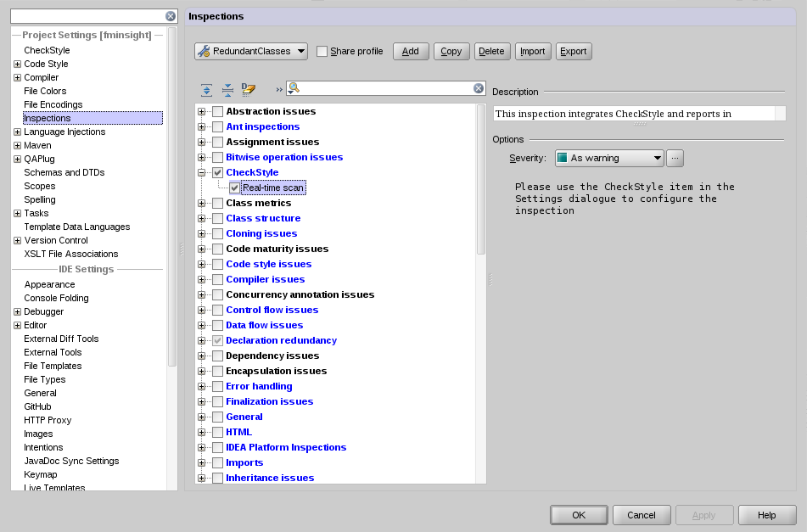Toggle the Share profile checkbox

[322, 51]
